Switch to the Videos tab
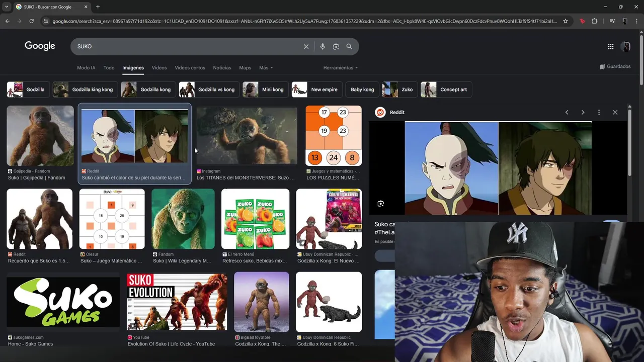The width and height of the screenshot is (644, 362). coord(159,68)
